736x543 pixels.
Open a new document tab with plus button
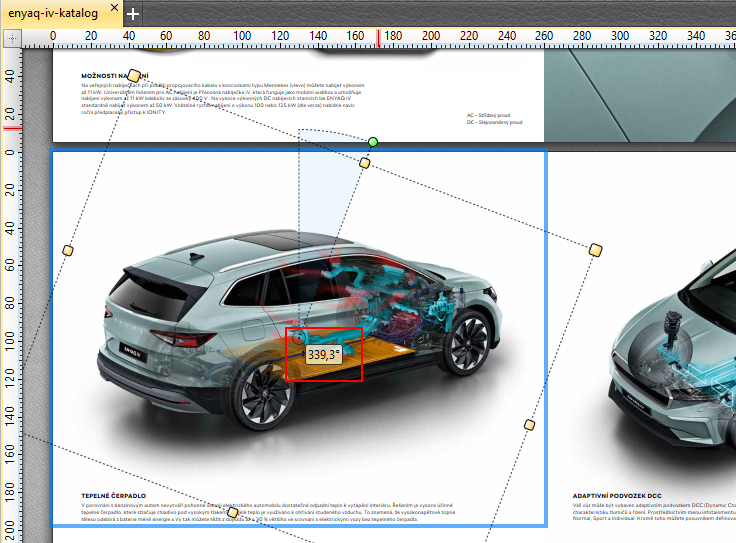(x=133, y=14)
